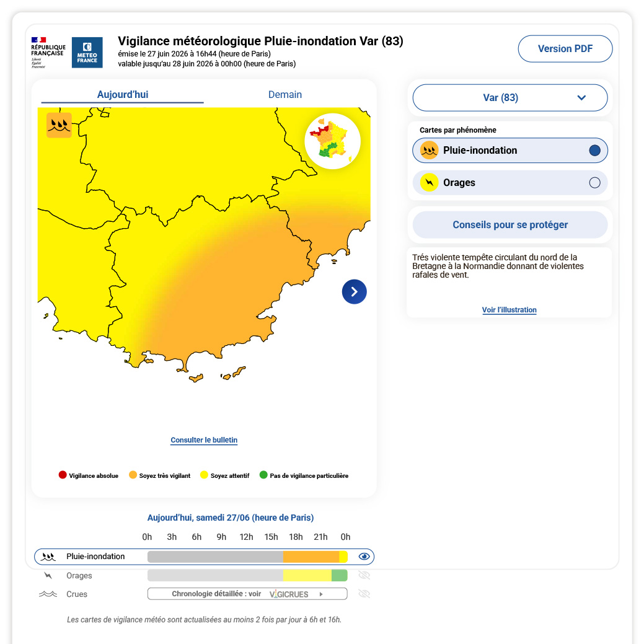The height and width of the screenshot is (644, 644).
Task: Open the Var (83) department dropdown
Action: [x=509, y=98]
